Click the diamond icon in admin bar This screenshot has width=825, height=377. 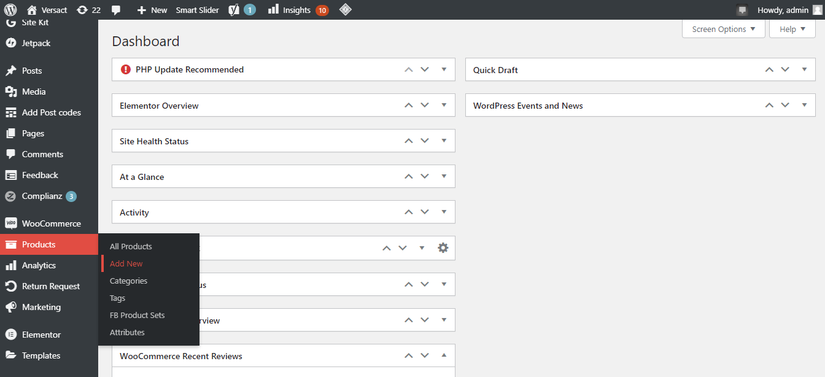345,9
